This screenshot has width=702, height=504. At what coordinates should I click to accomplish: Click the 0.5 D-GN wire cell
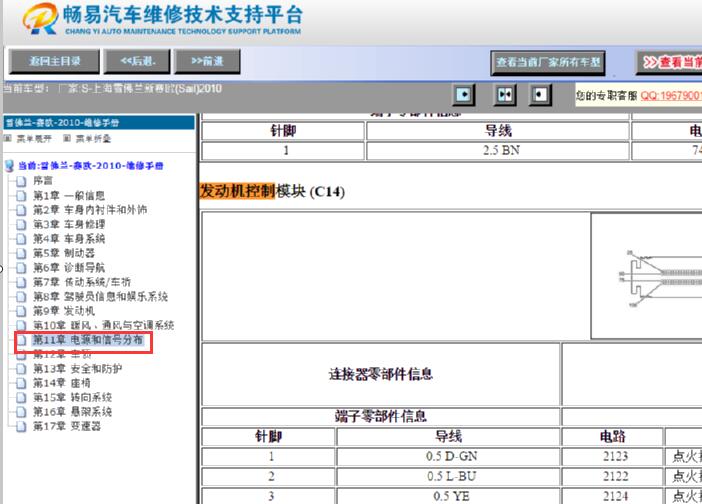[448, 457]
